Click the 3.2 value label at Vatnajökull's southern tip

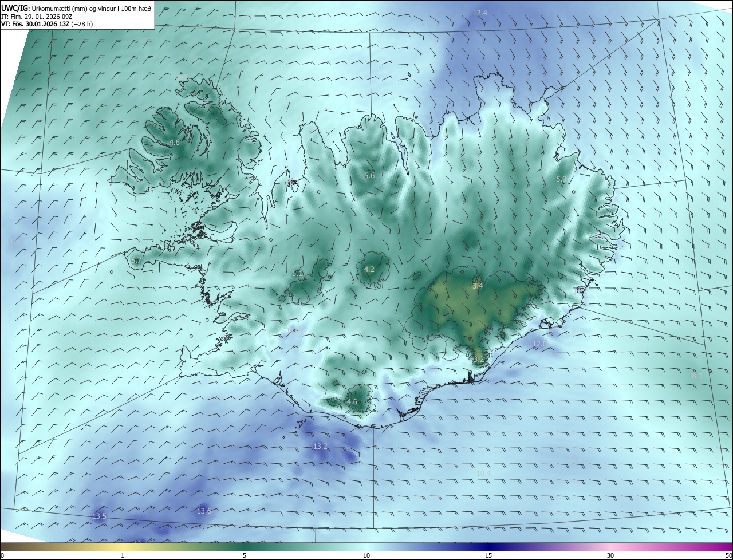tap(479, 360)
